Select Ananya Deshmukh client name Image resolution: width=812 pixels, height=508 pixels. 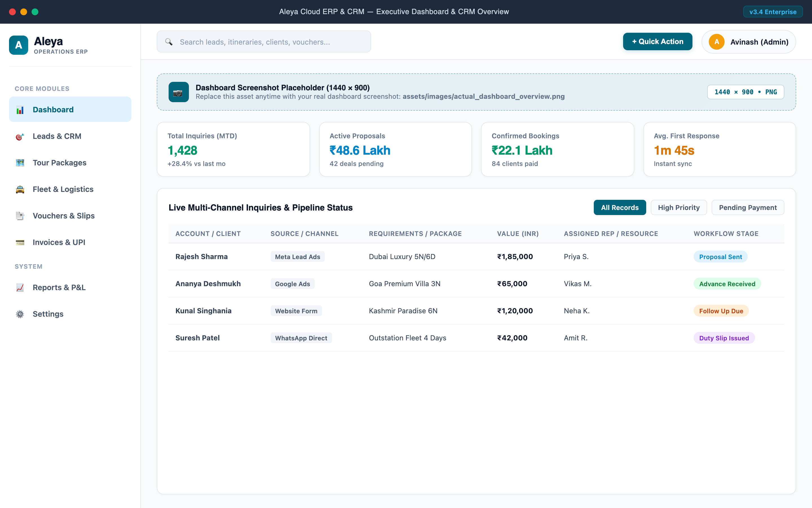tap(208, 284)
